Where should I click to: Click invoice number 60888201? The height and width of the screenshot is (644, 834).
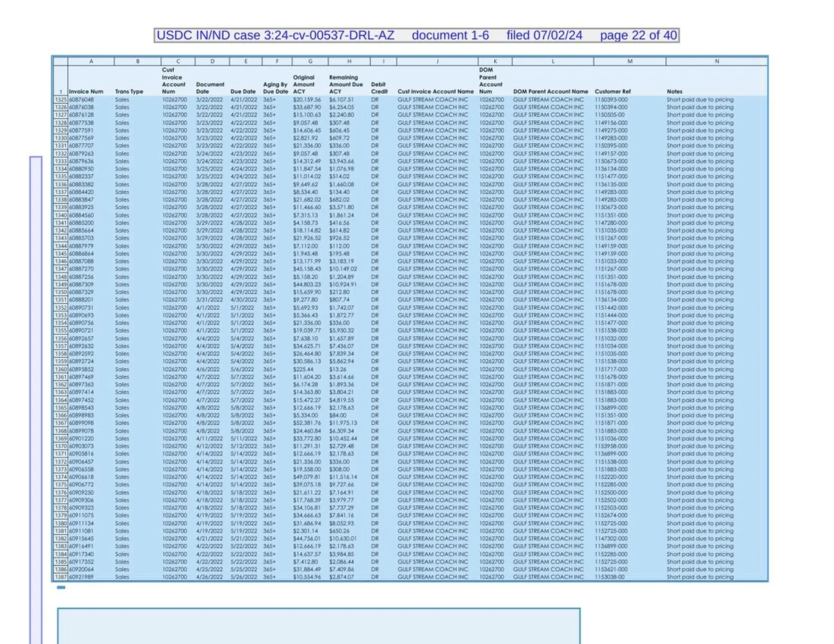(81, 299)
